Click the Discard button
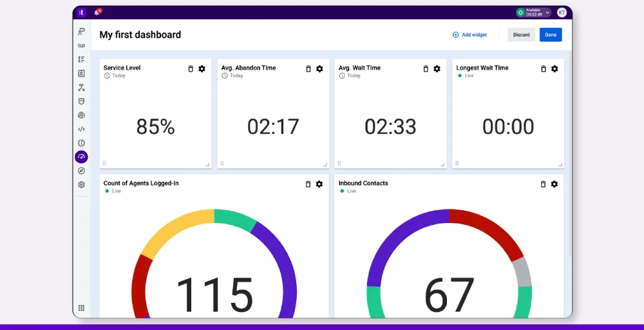Screen dimensions: 644x330 pyautogui.click(x=521, y=35)
